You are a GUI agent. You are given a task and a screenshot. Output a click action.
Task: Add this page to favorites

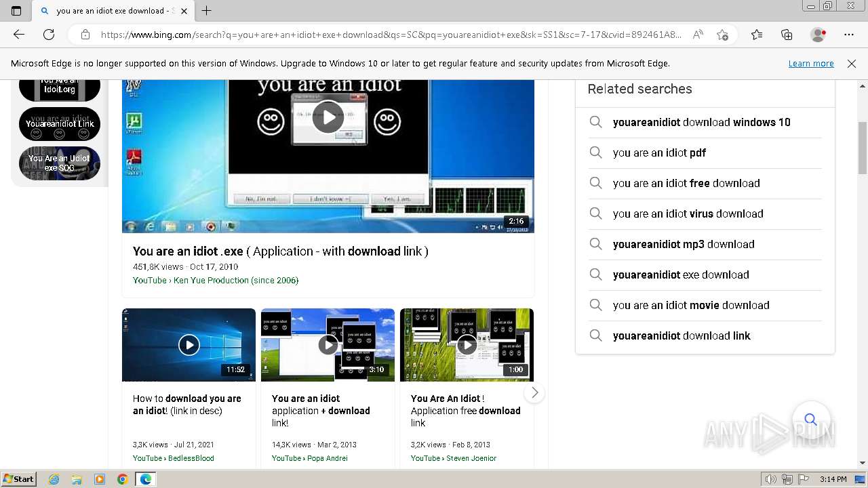722,35
